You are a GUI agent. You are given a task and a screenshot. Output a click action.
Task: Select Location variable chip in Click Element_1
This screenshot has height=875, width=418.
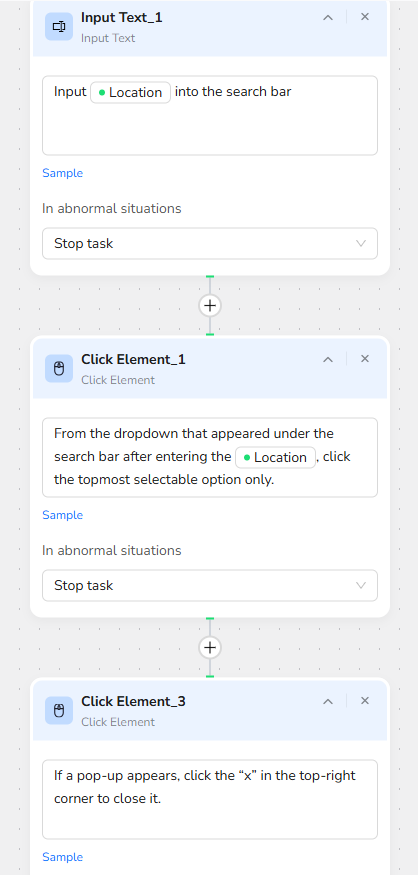pyautogui.click(x=276, y=458)
